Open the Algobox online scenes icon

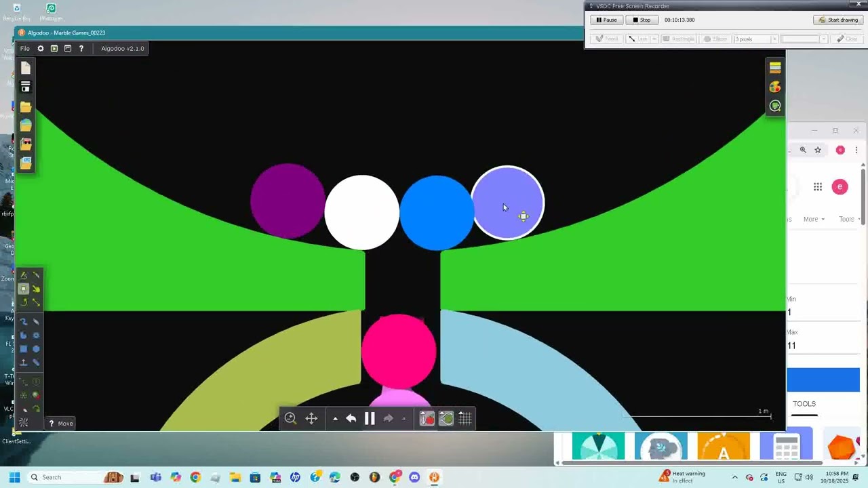tap(26, 125)
